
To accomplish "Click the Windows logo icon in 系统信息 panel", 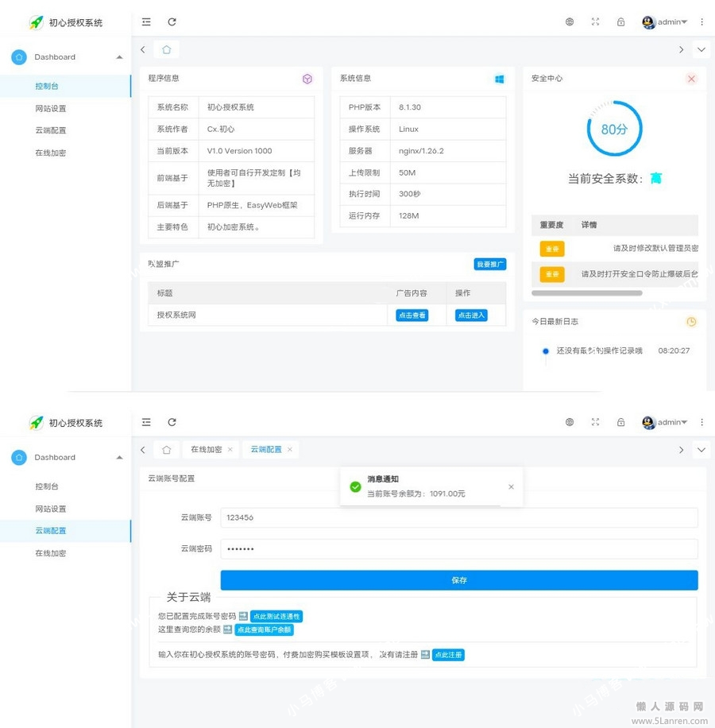I will (500, 79).
